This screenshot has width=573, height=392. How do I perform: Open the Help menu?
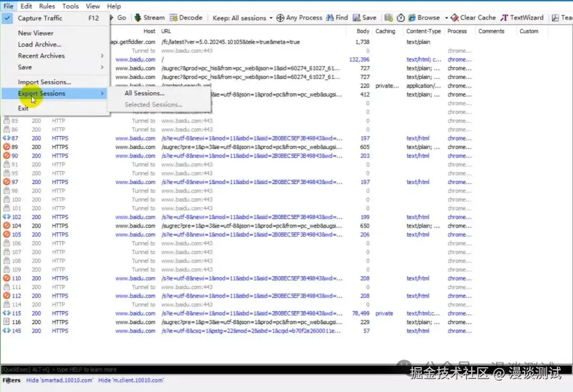(114, 6)
